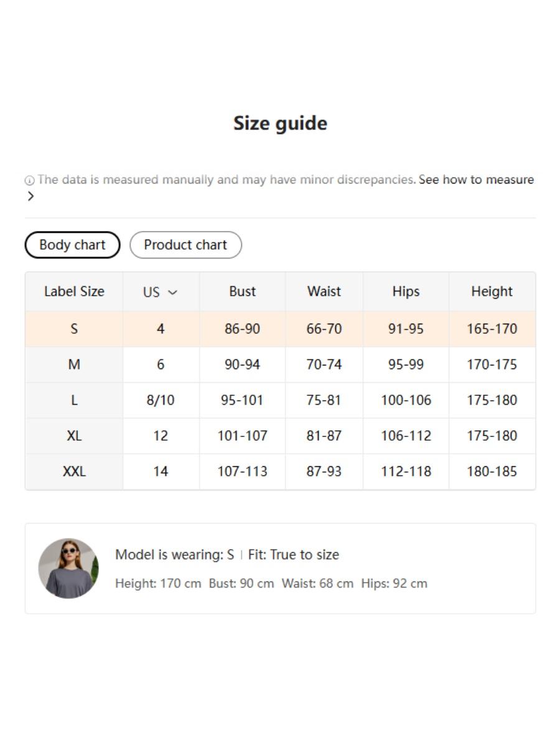The width and height of the screenshot is (560, 747).
Task: Switch to the Product chart tab
Action: click(x=185, y=245)
